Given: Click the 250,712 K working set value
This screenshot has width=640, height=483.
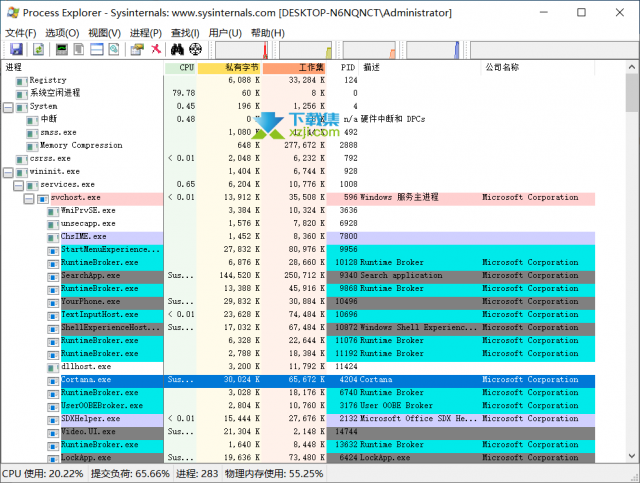Looking at the screenshot, I should [x=304, y=276].
